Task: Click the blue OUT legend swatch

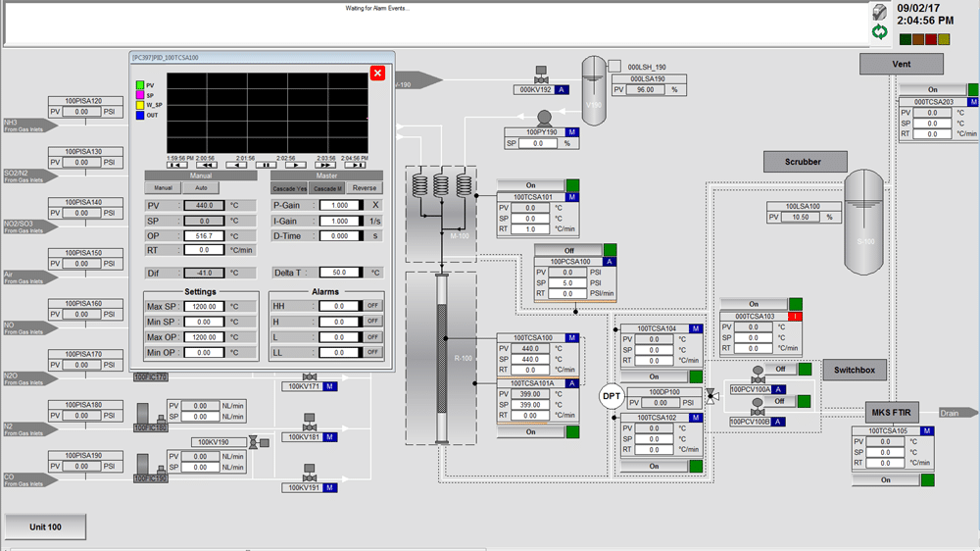Action: (x=140, y=115)
